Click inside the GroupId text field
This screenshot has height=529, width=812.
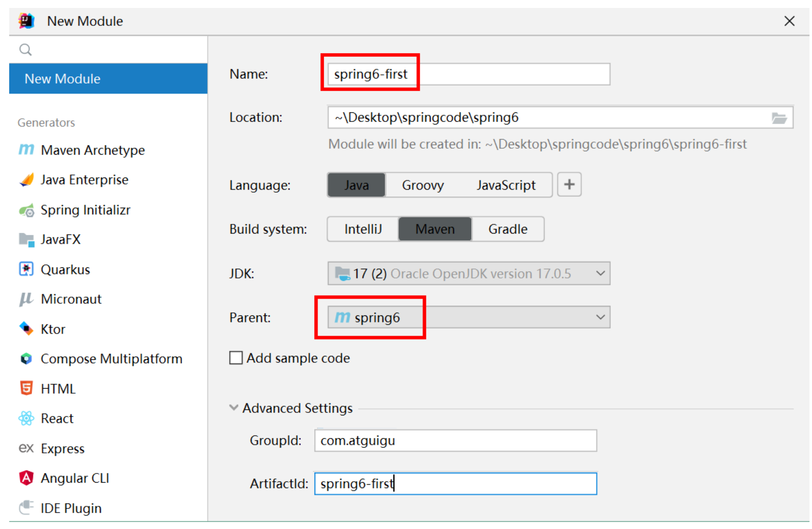pyautogui.click(x=455, y=440)
